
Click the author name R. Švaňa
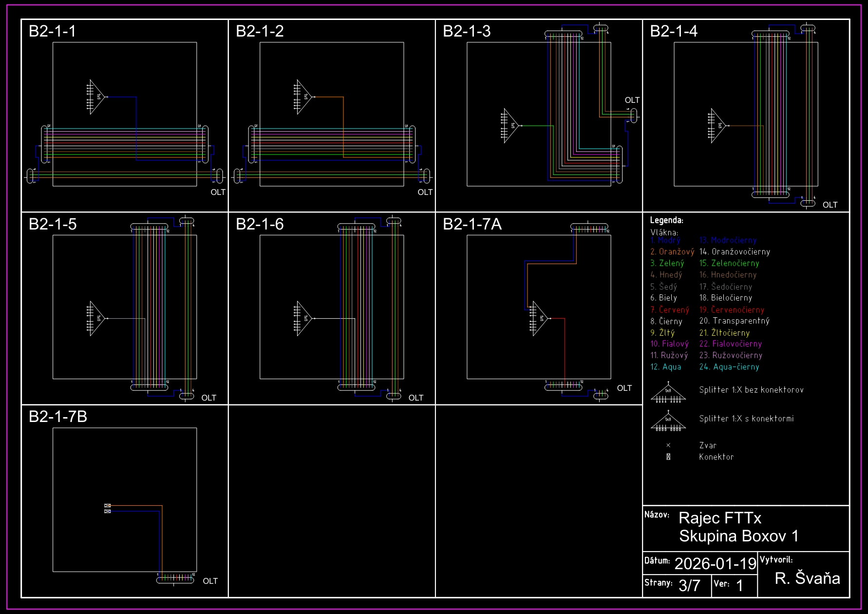coord(807,578)
